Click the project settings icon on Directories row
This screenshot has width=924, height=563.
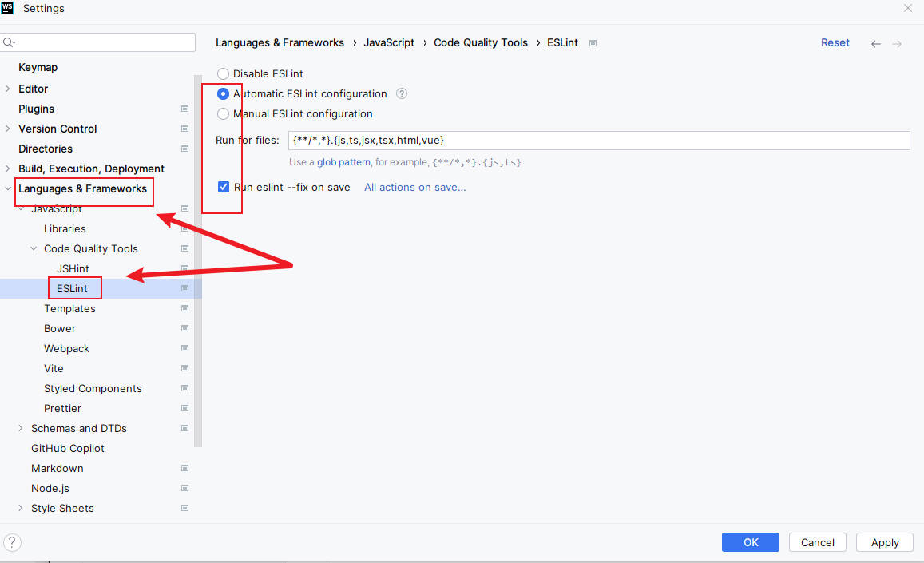click(x=184, y=149)
